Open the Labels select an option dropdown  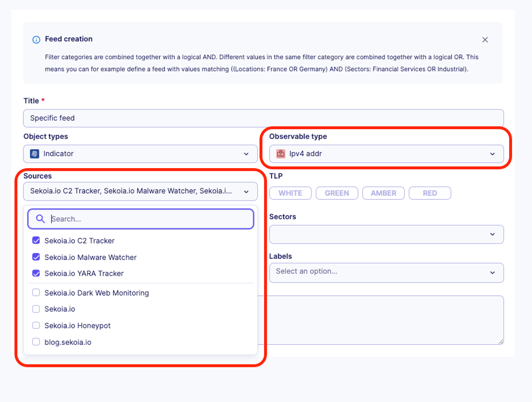tap(386, 272)
